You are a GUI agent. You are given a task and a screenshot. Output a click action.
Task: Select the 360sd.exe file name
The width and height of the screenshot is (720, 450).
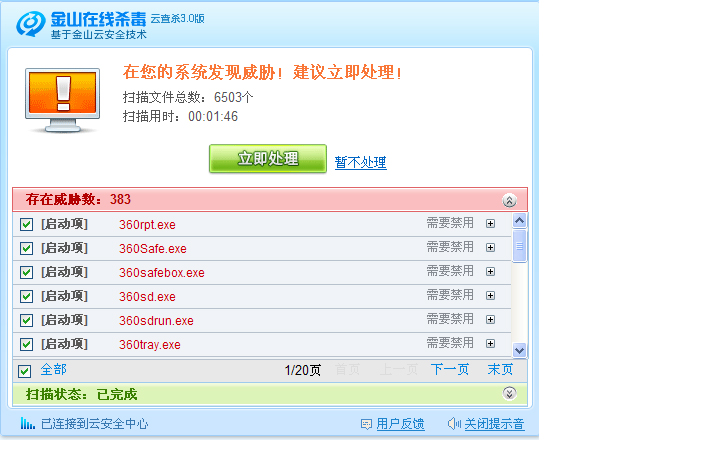click(147, 296)
